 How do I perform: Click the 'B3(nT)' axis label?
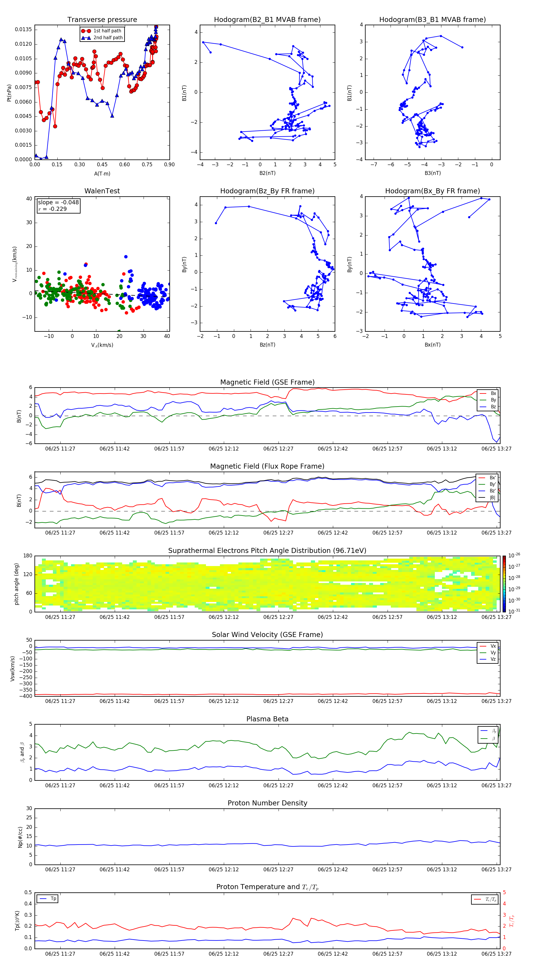[432, 173]
